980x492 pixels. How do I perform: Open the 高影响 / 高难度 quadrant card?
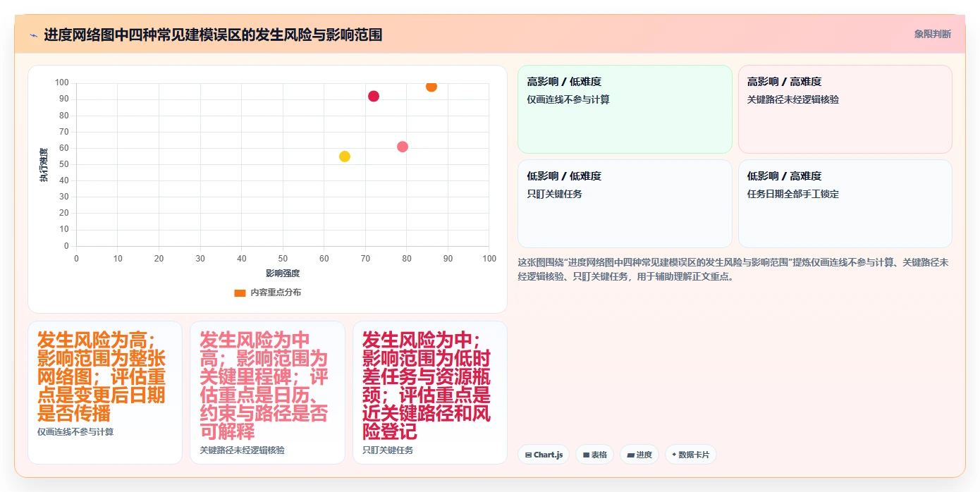[x=845, y=109]
